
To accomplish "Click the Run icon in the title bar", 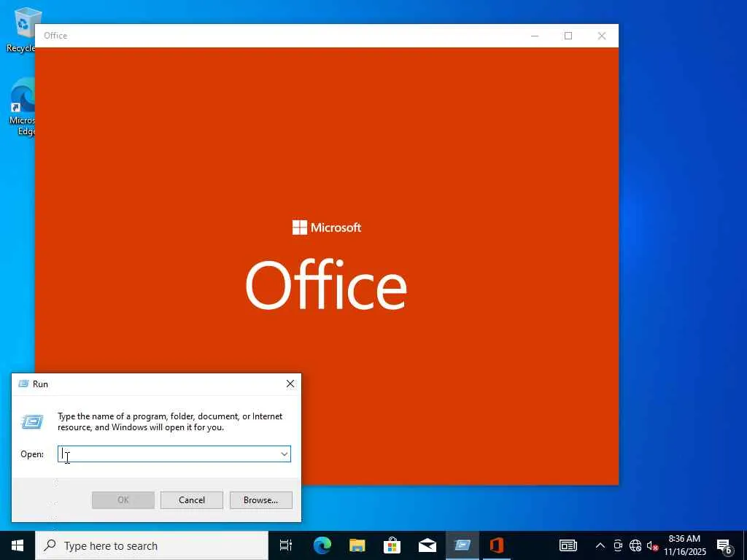I will click(23, 384).
